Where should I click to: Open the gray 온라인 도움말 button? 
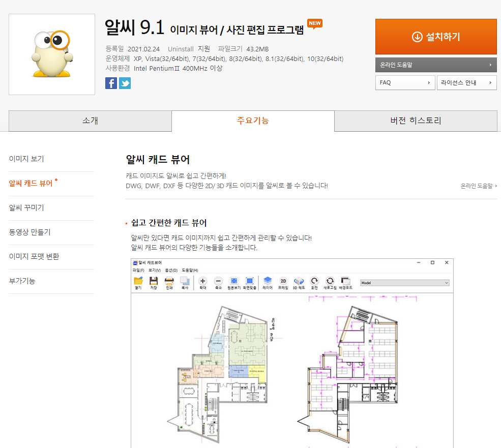(436, 65)
